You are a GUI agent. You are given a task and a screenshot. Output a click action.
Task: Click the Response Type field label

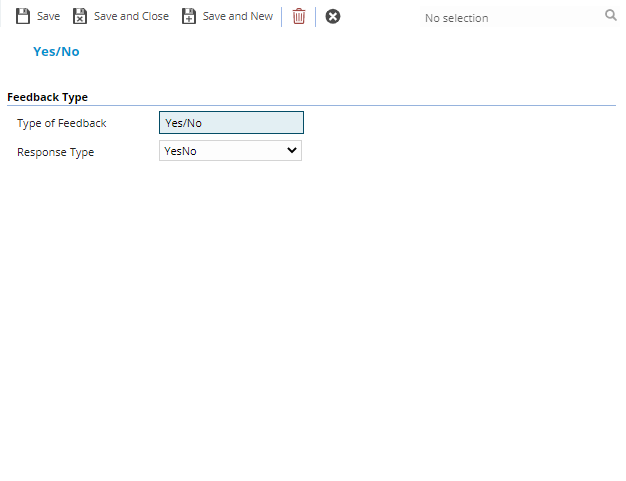[55, 152]
